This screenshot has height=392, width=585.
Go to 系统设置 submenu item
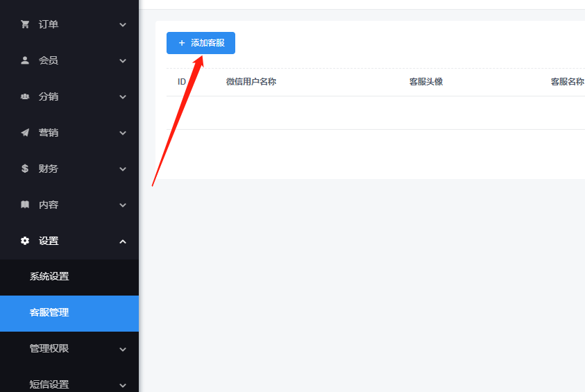tap(69, 276)
